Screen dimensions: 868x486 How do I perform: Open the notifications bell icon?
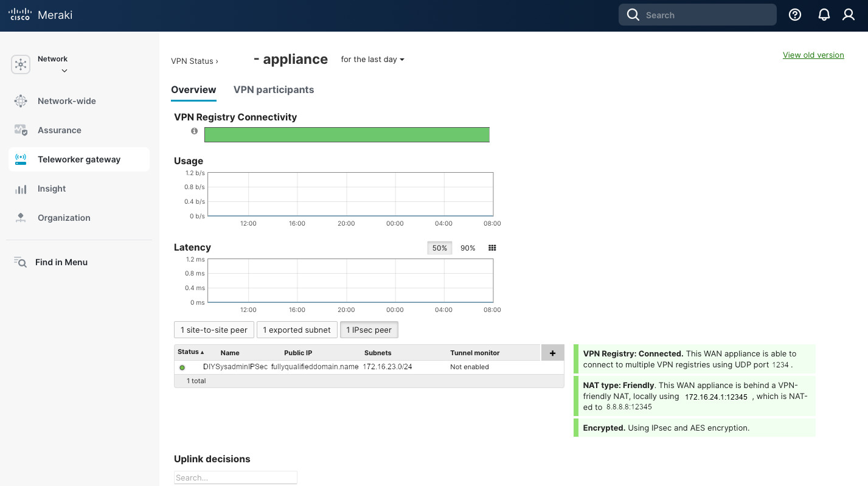(x=824, y=15)
